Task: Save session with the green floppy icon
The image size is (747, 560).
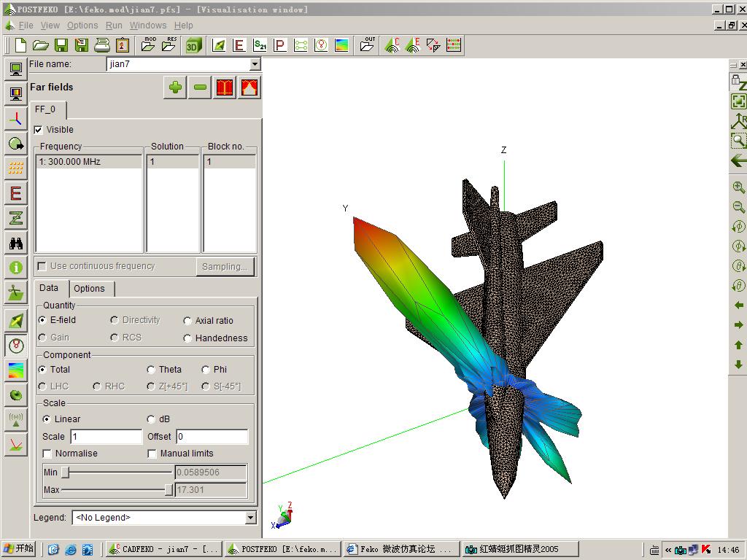Action: point(61,45)
